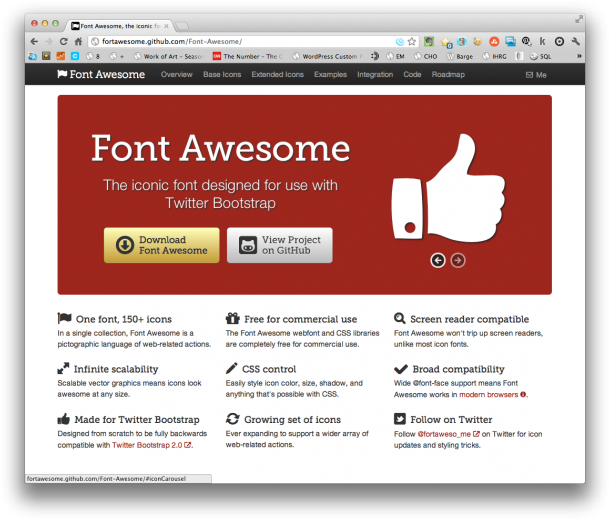Screen dimensions: 609x519
Task: Toggle fullscreen with the window arrows
Action: click(x=579, y=19)
